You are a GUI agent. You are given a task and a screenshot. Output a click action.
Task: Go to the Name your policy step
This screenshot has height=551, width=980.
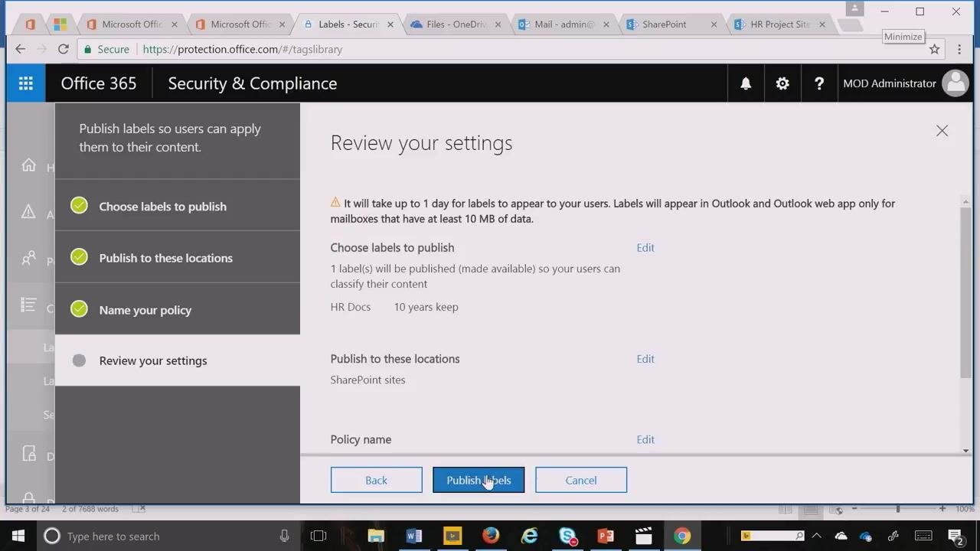[x=178, y=309]
